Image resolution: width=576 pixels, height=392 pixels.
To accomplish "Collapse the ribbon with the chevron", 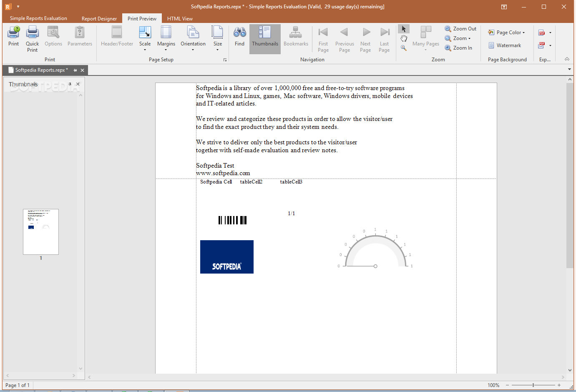I will [x=567, y=59].
